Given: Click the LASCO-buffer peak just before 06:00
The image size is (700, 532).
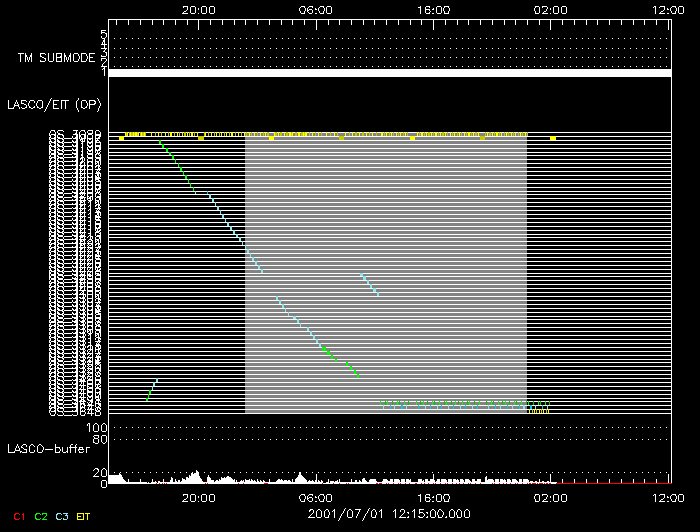Looking at the screenshot, I should [x=300, y=478].
